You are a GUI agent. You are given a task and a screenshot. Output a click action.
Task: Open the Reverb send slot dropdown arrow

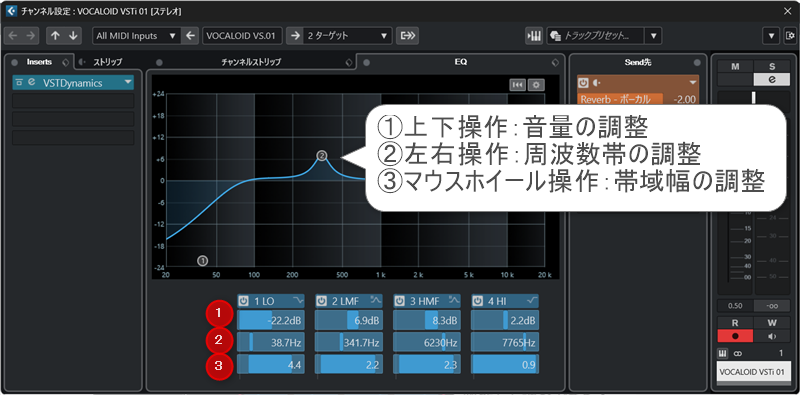pos(693,83)
